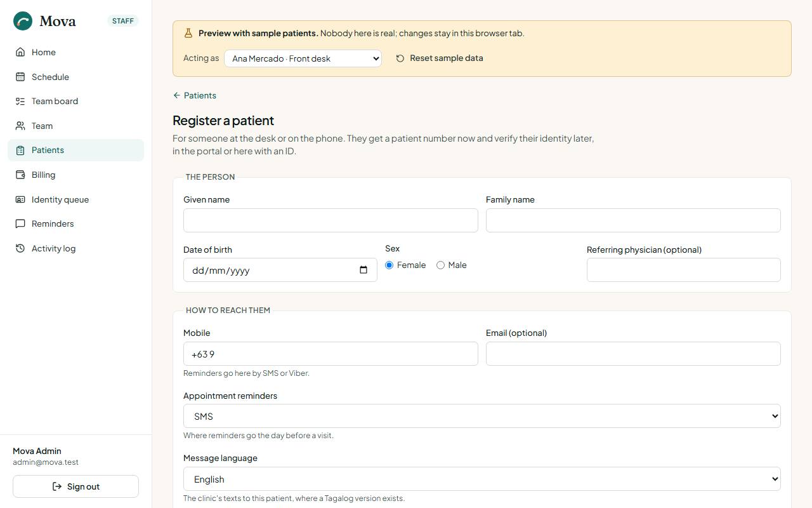Open the Acting as role dropdown
This screenshot has height=508, width=812.
click(303, 58)
